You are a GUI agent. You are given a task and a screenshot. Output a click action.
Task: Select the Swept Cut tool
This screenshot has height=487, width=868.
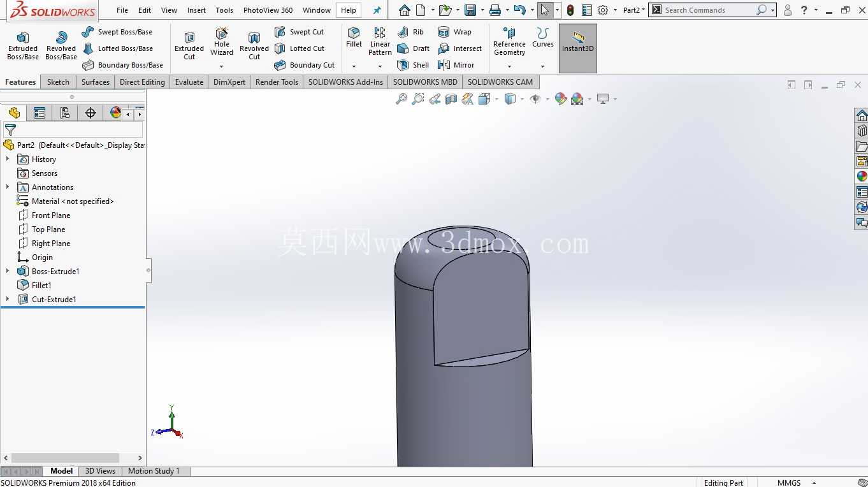pos(299,32)
